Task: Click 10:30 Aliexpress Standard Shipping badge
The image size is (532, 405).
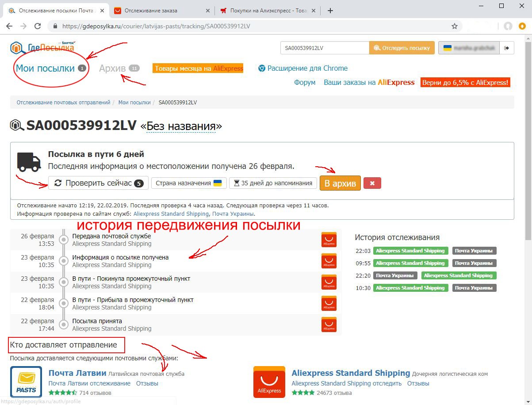Action: (x=411, y=288)
